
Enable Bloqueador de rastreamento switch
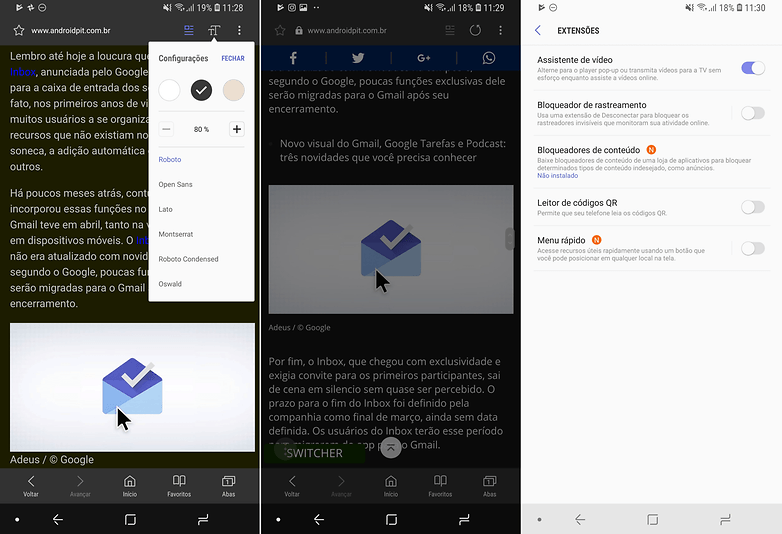click(753, 113)
